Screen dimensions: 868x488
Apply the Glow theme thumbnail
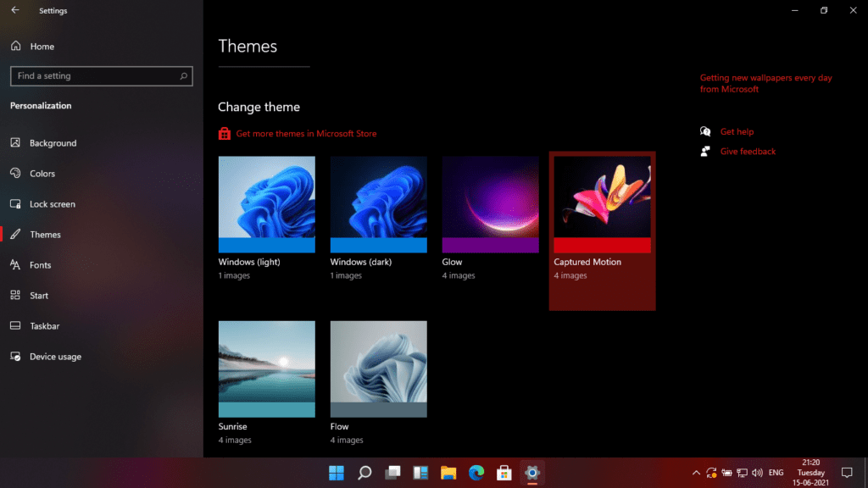click(490, 204)
